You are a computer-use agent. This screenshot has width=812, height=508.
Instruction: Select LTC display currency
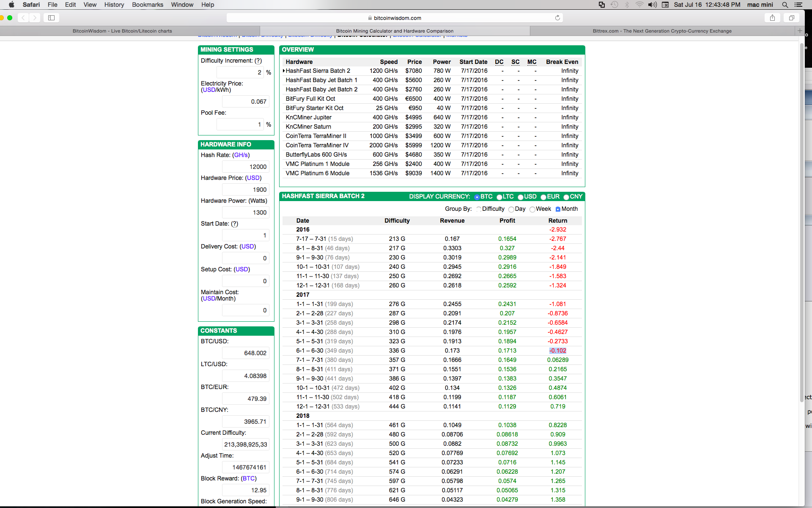point(499,197)
